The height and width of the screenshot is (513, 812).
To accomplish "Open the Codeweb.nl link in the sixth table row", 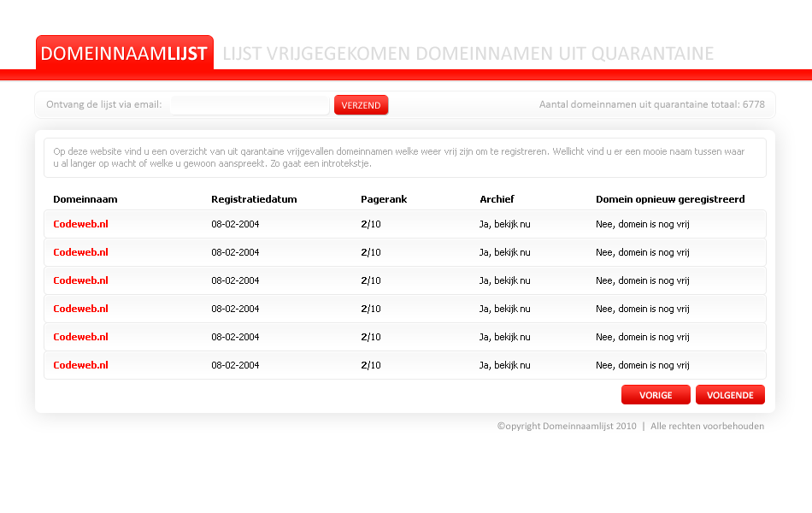I will (x=81, y=365).
